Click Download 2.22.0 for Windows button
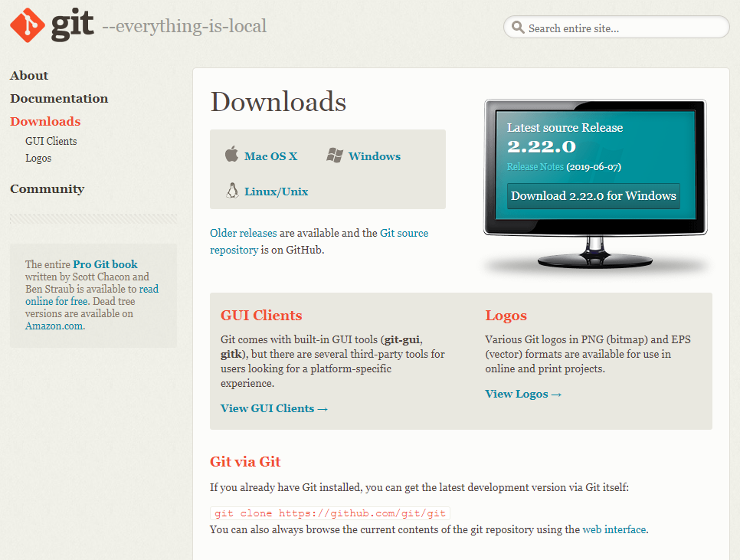740x560 pixels. [593, 196]
